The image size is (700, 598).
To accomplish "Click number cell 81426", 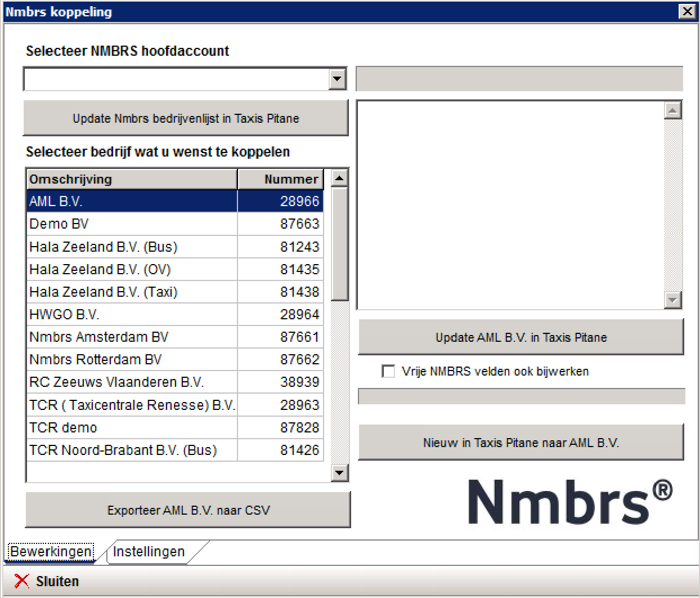I will click(x=280, y=450).
